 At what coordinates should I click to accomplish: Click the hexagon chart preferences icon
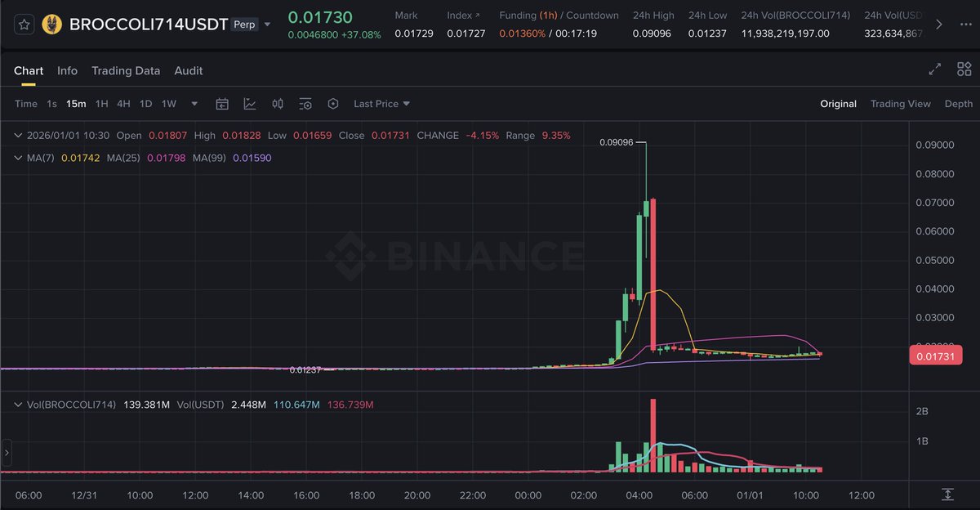[333, 104]
